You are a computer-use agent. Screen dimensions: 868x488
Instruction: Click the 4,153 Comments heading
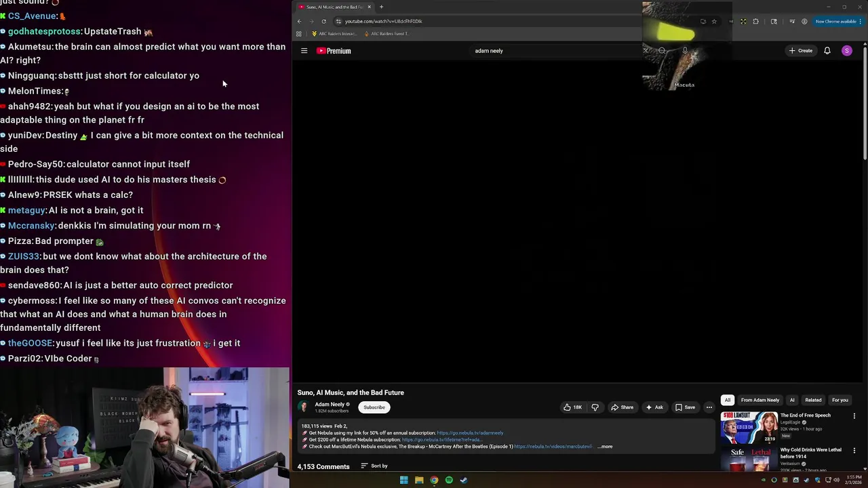tap(323, 466)
